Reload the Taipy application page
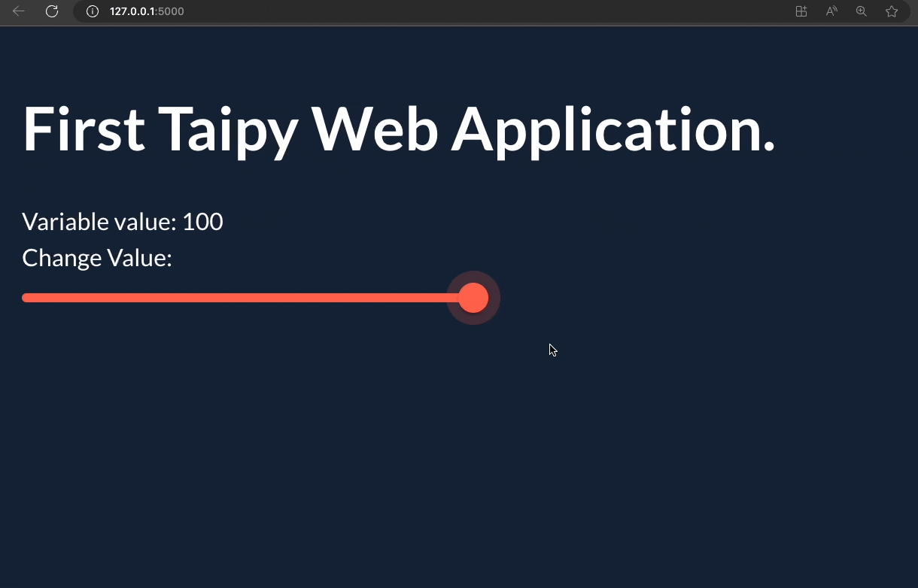Screen dimensions: 918x588 51,11
